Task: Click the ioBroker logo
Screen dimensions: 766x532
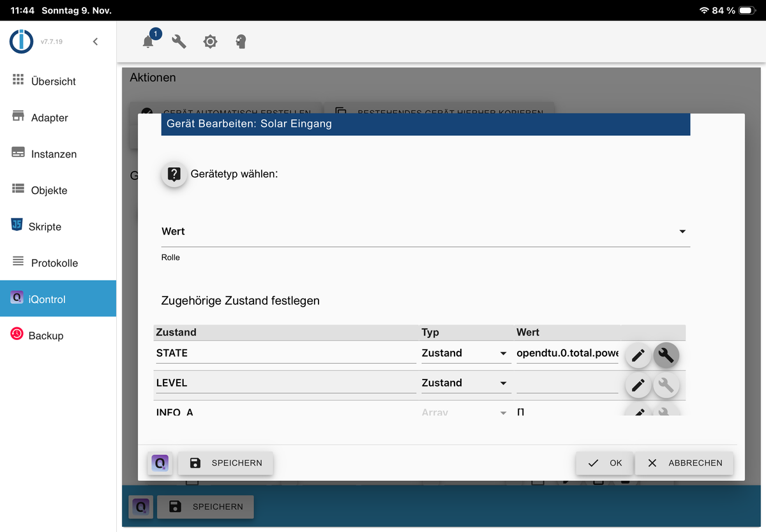Action: [21, 41]
